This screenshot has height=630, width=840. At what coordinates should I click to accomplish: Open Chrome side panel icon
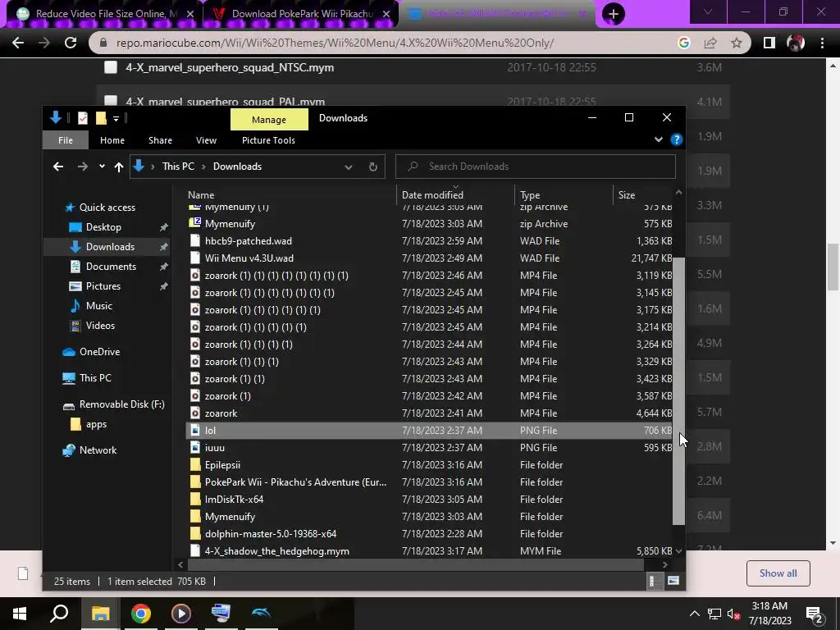tap(769, 43)
